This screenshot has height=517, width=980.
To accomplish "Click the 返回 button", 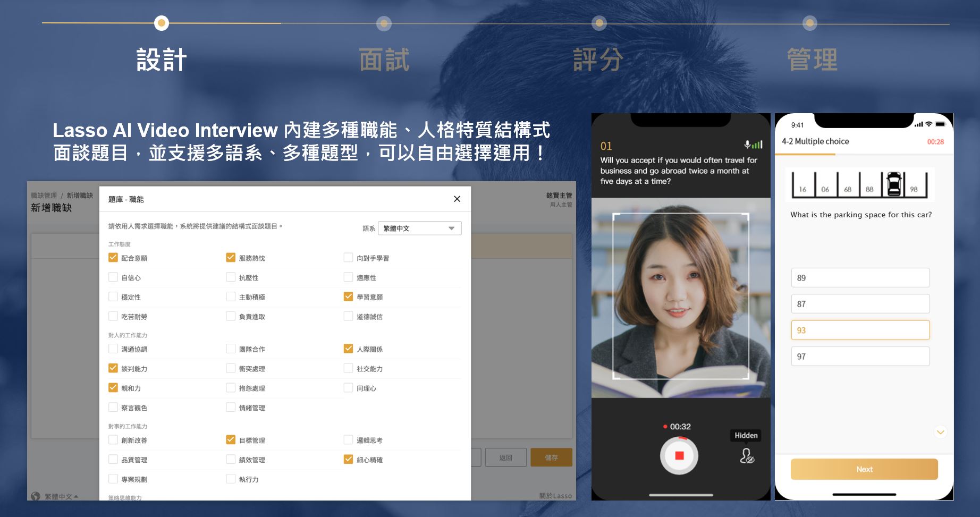I will (x=506, y=457).
